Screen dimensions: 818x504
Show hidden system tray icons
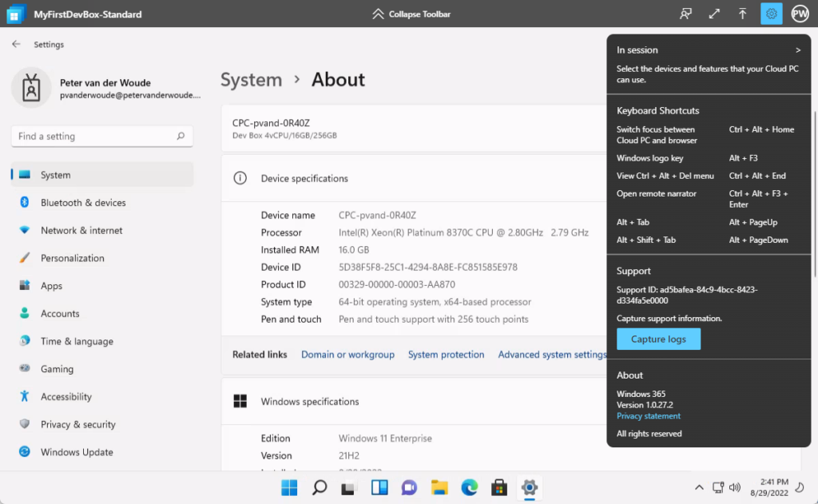tap(699, 487)
